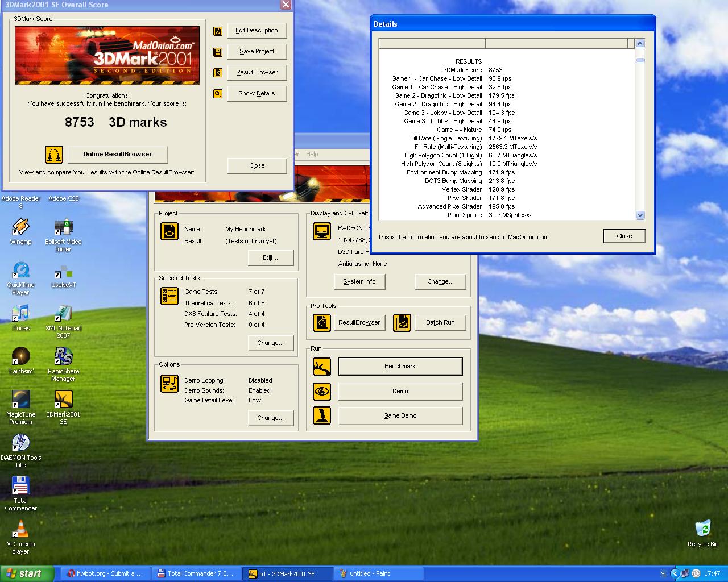
Task: Select the DAEMON Tools Lite desktop icon
Action: 20,451
